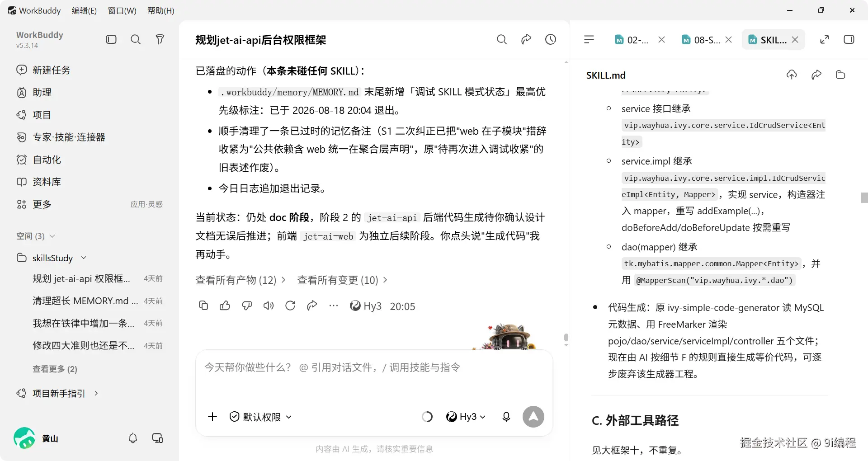This screenshot has width=868, height=461.
Task: Close the SKIL... document tab
Action: click(795, 40)
